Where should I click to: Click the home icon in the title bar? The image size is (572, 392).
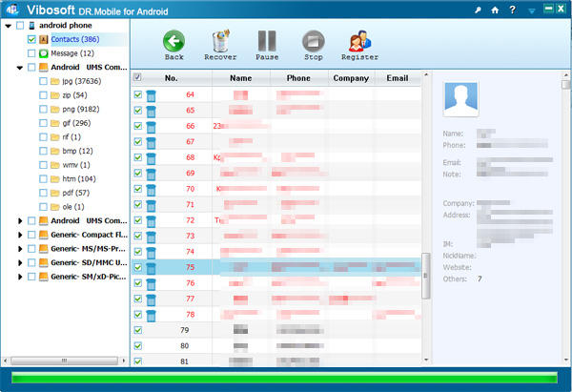pyautogui.click(x=495, y=10)
